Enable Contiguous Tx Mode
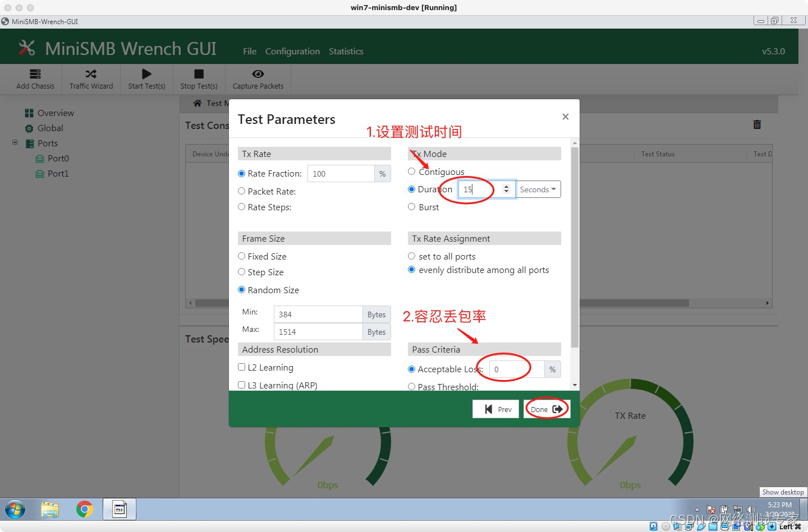Image resolution: width=808 pixels, height=532 pixels. pos(411,172)
